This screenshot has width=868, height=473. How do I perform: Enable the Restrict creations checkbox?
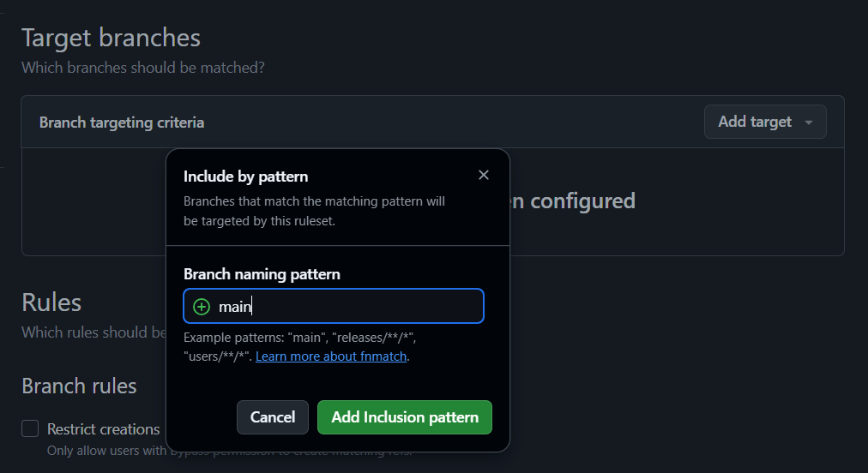click(31, 428)
